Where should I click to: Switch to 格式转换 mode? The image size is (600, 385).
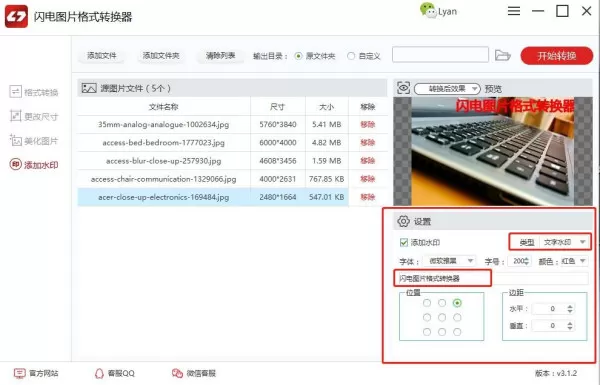(34, 92)
